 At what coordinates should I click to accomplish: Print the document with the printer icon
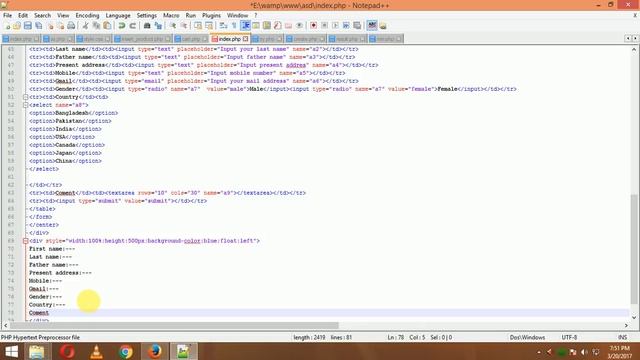pos(71,26)
